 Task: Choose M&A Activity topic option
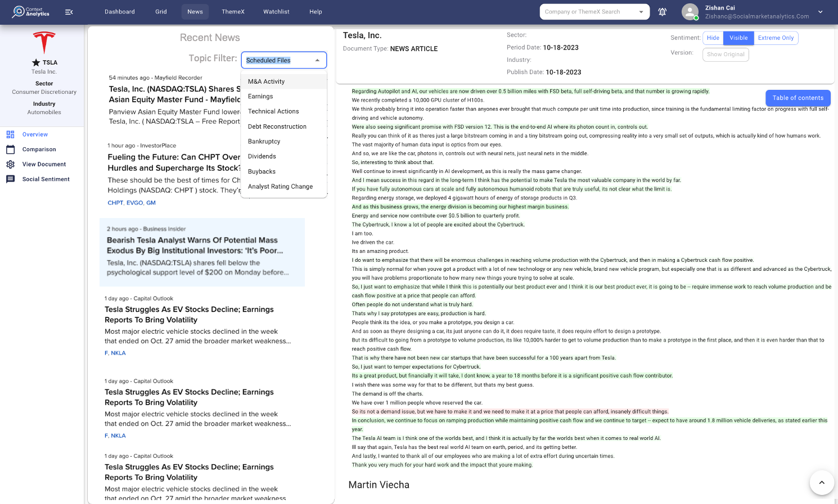[284, 81]
